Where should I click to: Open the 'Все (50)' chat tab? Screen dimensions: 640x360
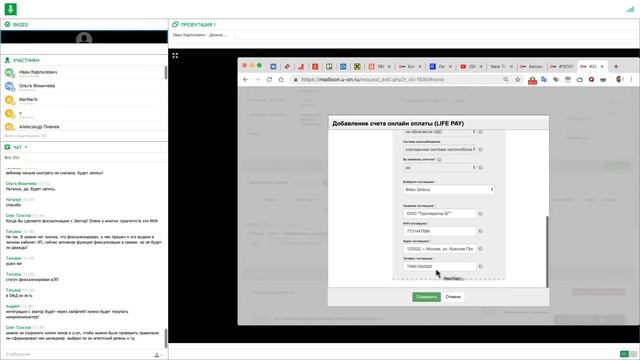pos(12,158)
